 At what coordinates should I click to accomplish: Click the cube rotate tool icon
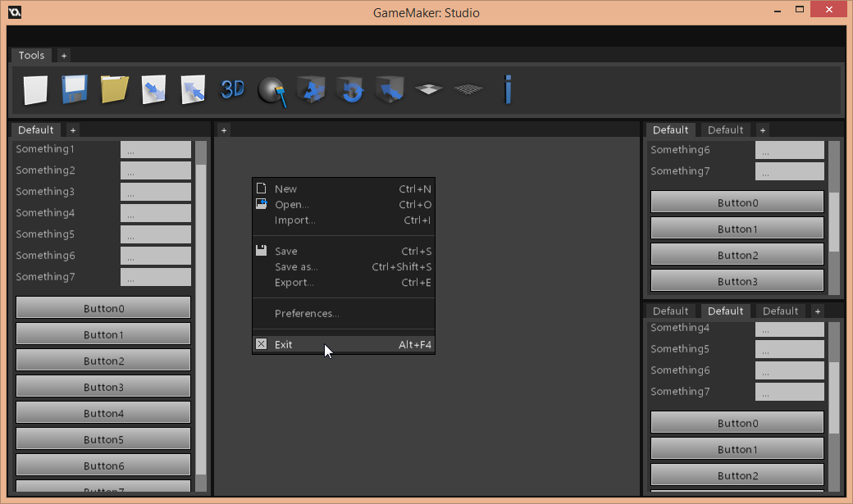tap(350, 89)
